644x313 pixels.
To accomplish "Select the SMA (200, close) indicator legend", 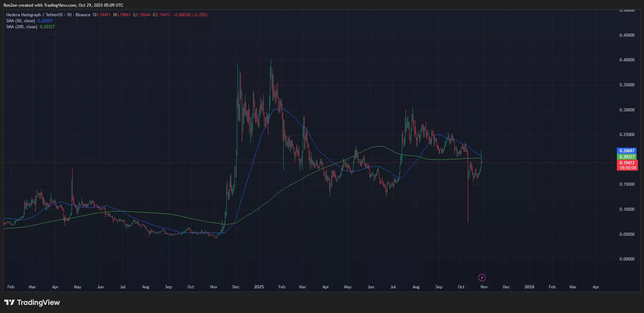I will coord(22,27).
